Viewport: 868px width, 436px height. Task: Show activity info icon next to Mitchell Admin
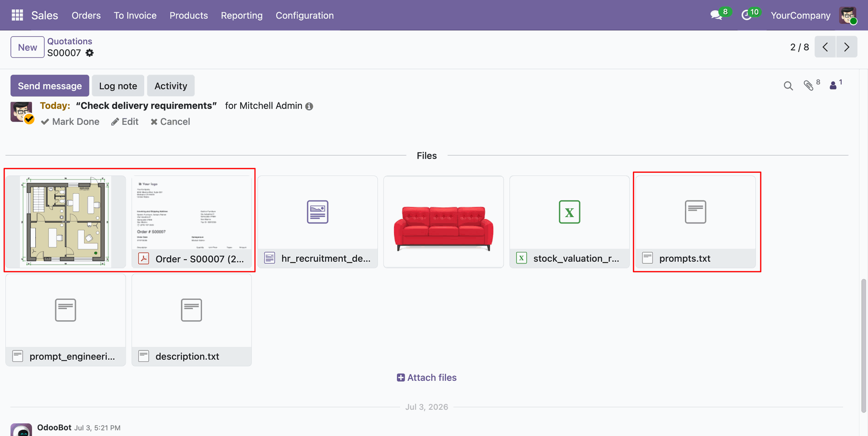309,106
